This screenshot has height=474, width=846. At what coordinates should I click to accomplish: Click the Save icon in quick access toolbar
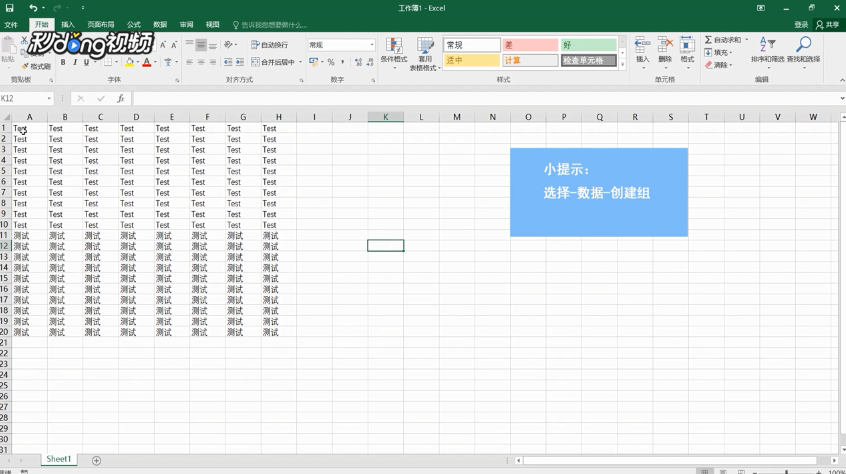coord(10,8)
